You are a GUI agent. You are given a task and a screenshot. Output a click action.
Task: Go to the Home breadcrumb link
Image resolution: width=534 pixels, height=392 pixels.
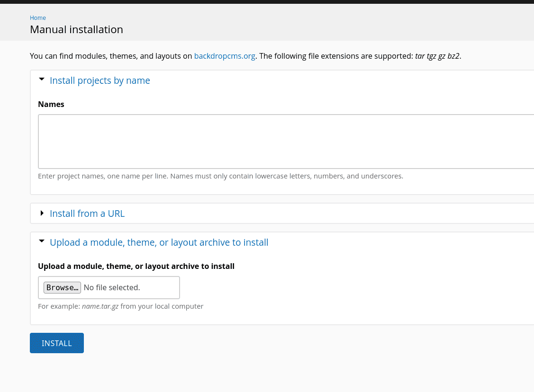tap(38, 18)
